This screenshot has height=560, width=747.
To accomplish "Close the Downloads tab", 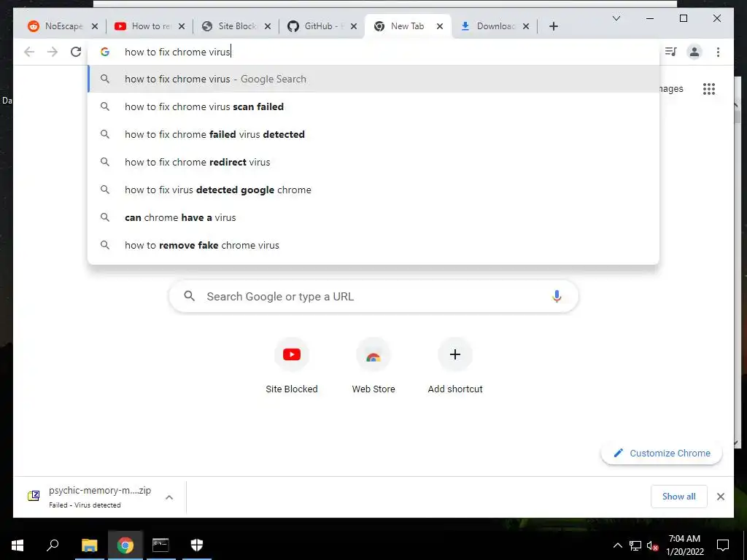I will pyautogui.click(x=526, y=26).
